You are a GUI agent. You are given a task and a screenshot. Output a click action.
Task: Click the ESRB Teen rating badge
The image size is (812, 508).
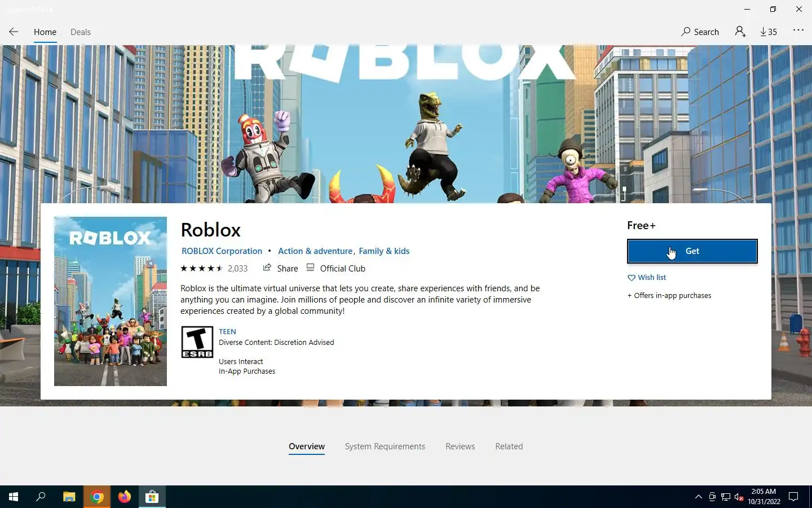point(197,342)
